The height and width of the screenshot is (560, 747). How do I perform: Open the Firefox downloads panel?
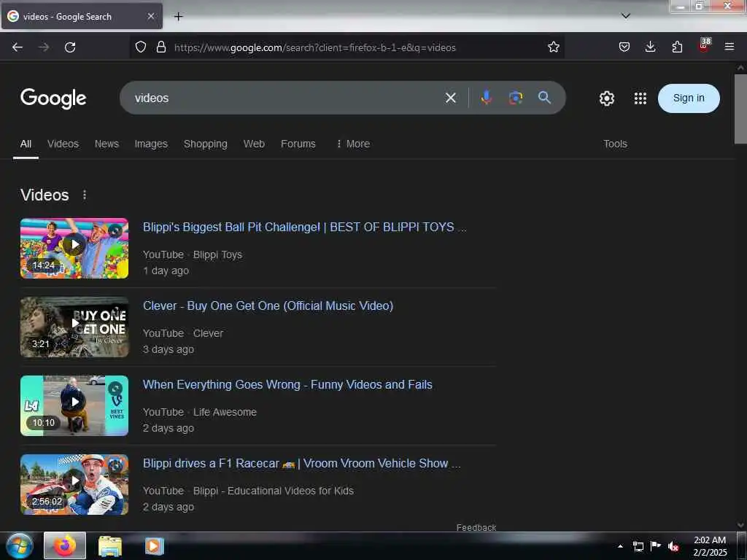650,47
